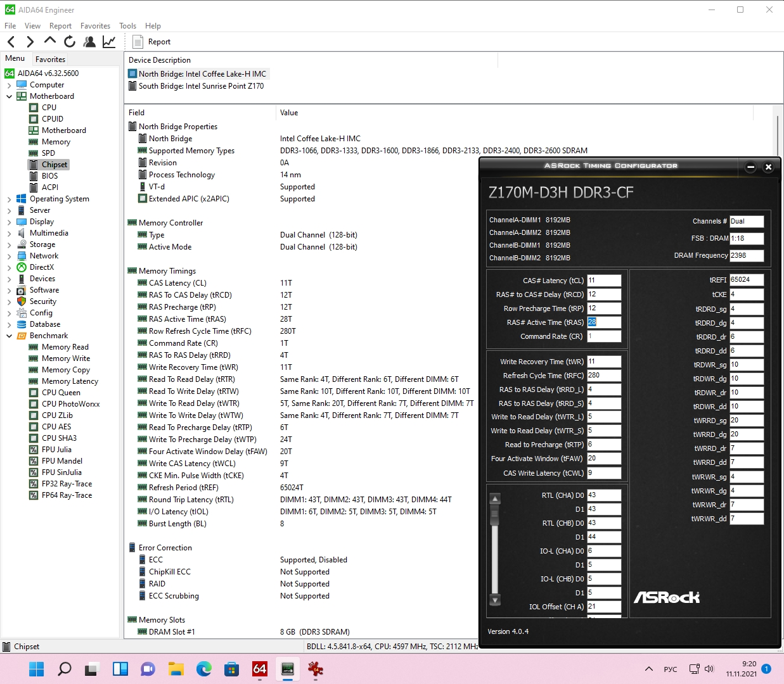Collapse the Motherboard tree node
Viewport: 784px width, 684px height.
(x=9, y=96)
